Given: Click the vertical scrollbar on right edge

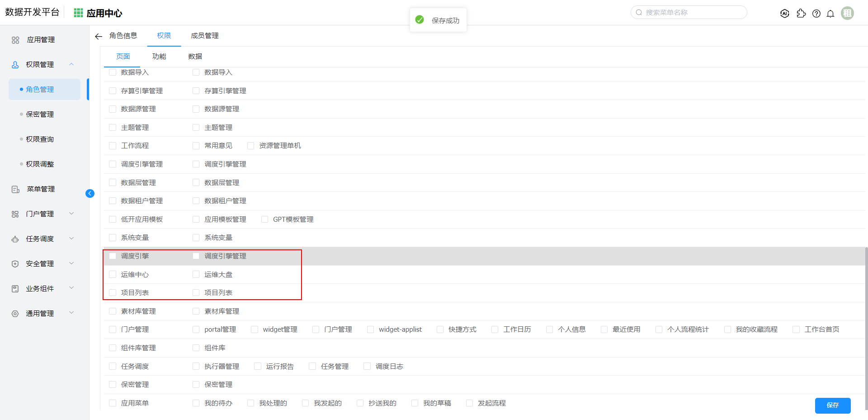Looking at the screenshot, I should click(x=866, y=317).
